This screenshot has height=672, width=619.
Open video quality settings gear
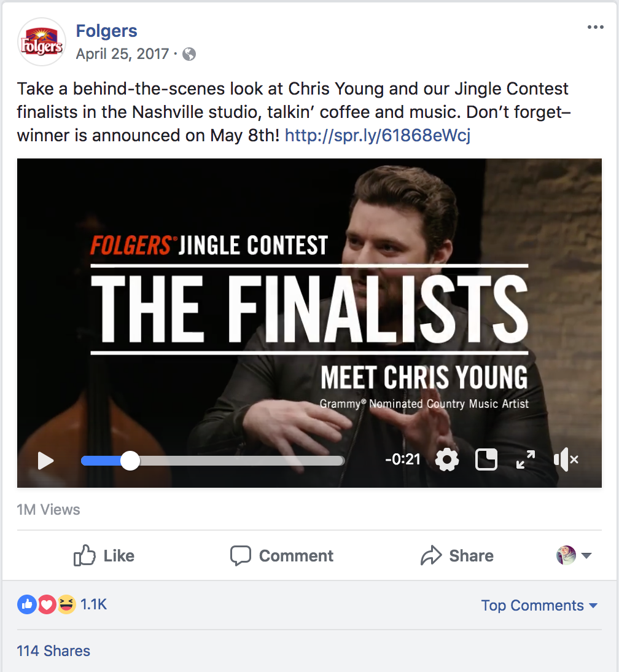[447, 460]
